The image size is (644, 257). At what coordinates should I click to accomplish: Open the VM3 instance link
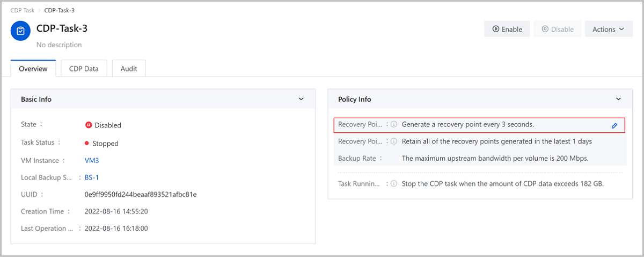(92, 160)
